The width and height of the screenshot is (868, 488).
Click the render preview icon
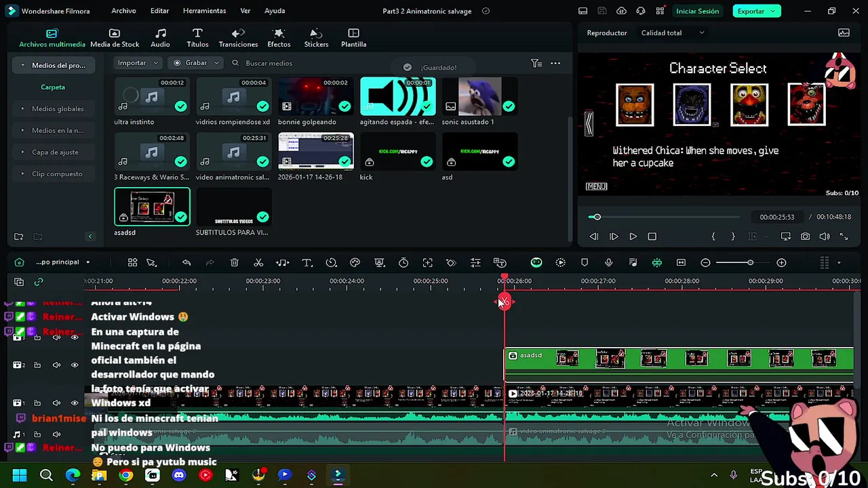point(560,262)
